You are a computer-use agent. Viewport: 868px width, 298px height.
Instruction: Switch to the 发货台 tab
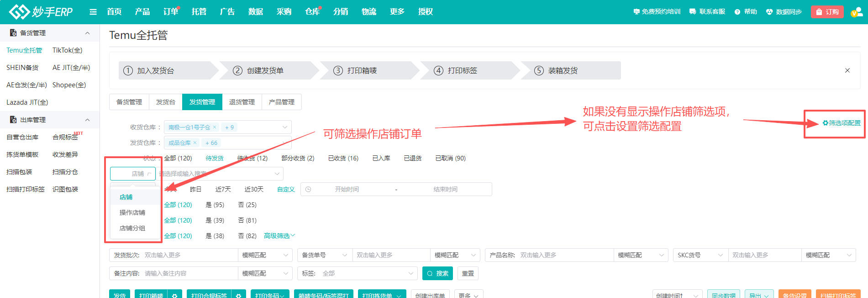point(166,102)
